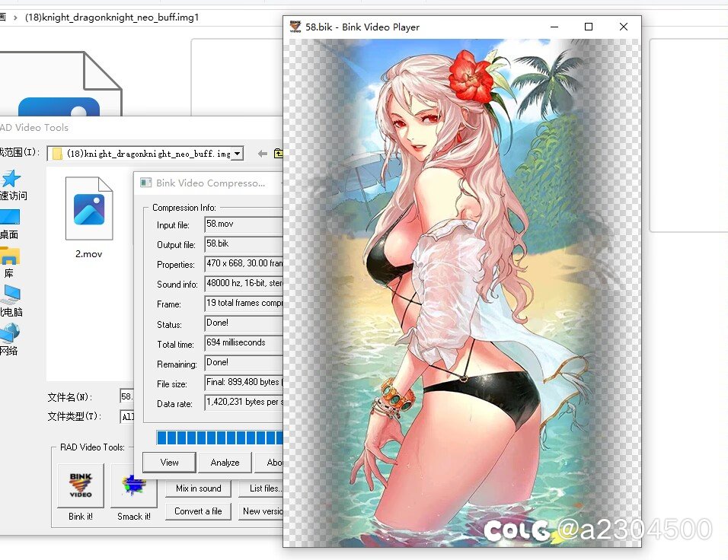Viewport: 728px width, 560px height.
Task: Click the Status field showing Done!
Action: click(x=244, y=323)
